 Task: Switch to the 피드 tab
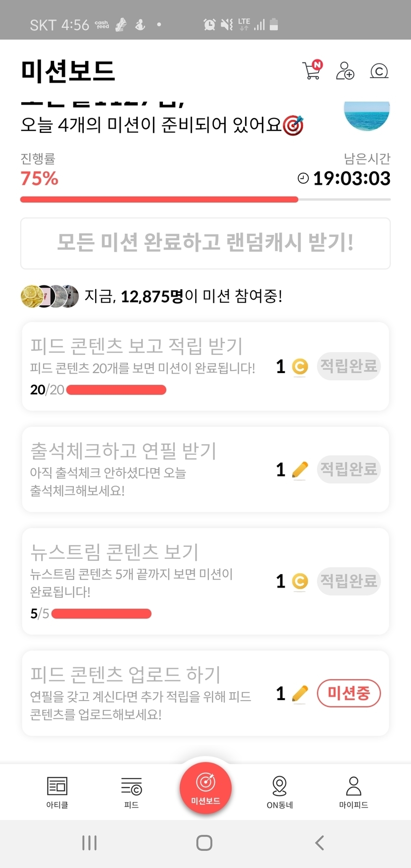131,791
